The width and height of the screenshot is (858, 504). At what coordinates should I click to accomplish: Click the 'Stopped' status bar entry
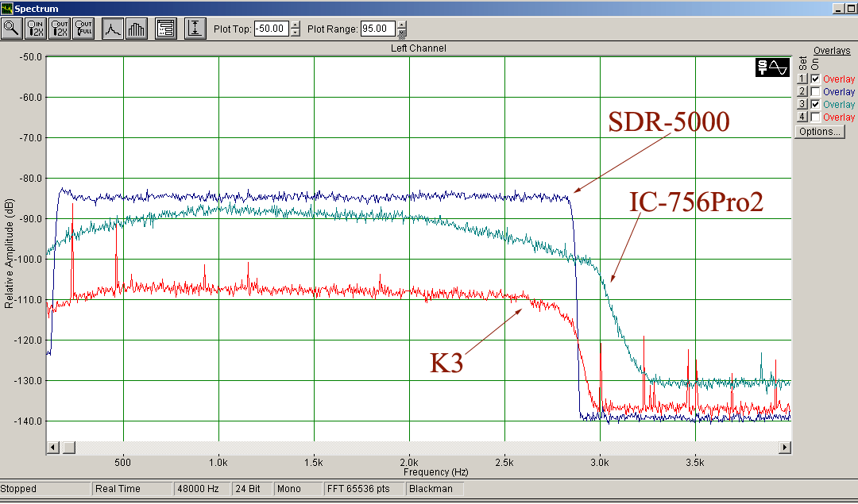44,489
